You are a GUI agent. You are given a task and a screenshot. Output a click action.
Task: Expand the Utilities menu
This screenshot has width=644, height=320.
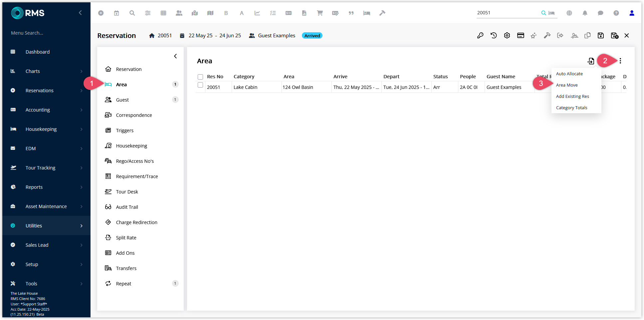click(x=47, y=226)
